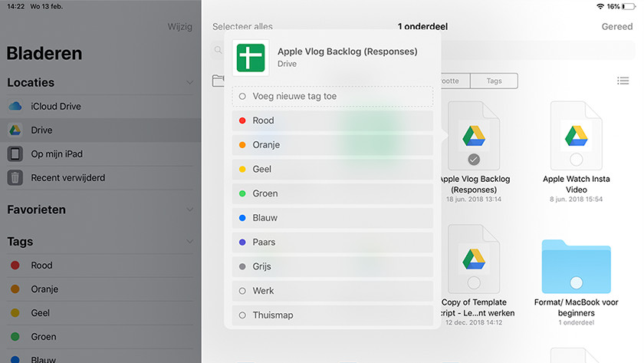The width and height of the screenshot is (644, 363).
Task: Tap Selecteer alles
Action: click(x=242, y=26)
